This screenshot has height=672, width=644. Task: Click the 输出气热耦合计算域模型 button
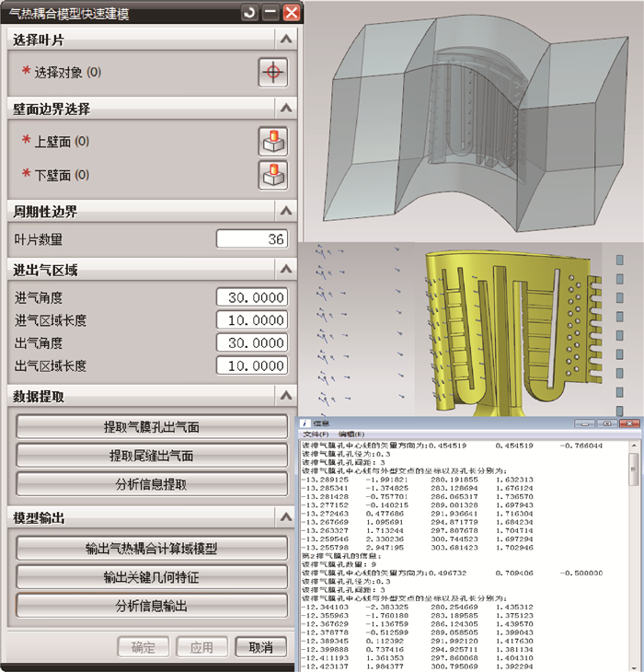pos(152,549)
